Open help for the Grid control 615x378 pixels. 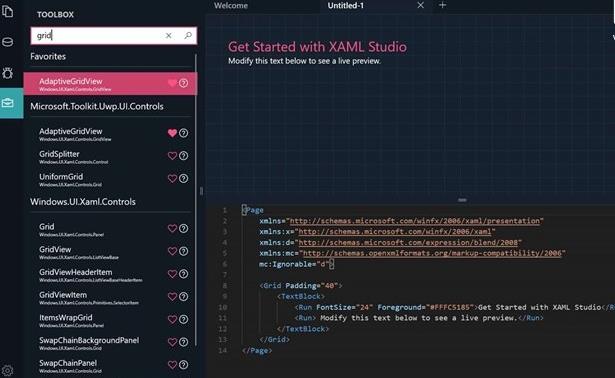click(x=183, y=228)
